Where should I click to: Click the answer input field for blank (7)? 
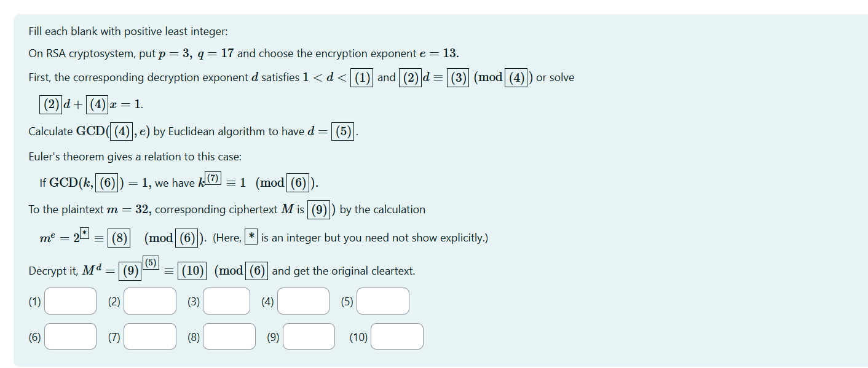[149, 336]
